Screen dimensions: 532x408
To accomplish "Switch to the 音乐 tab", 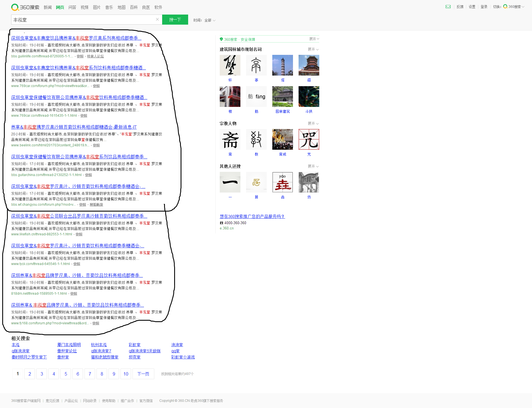I will 109,7.
